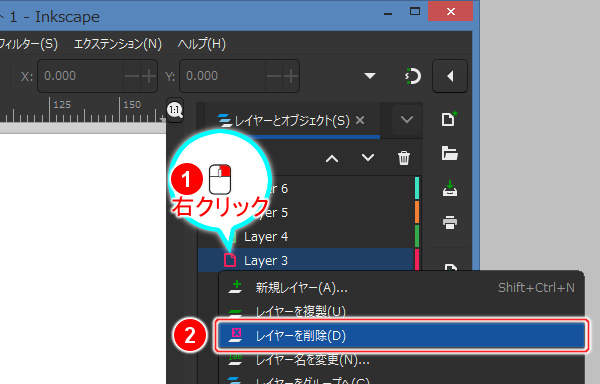Click the new document icon in right toolbar

(449, 119)
